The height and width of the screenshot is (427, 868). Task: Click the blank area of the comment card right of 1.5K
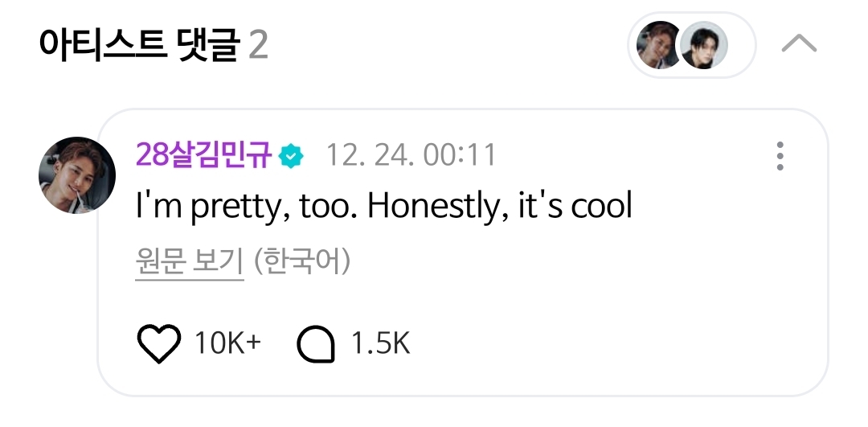click(x=611, y=345)
